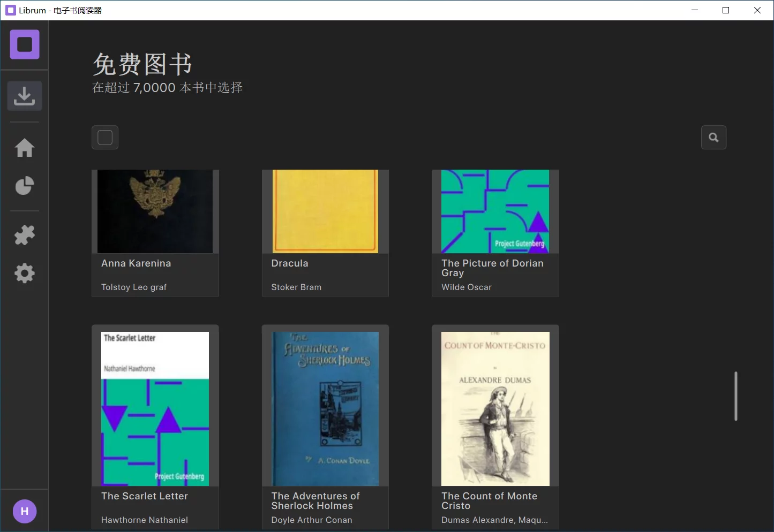Open the Anna Karenina book cover
774x532 pixels.
coord(155,211)
